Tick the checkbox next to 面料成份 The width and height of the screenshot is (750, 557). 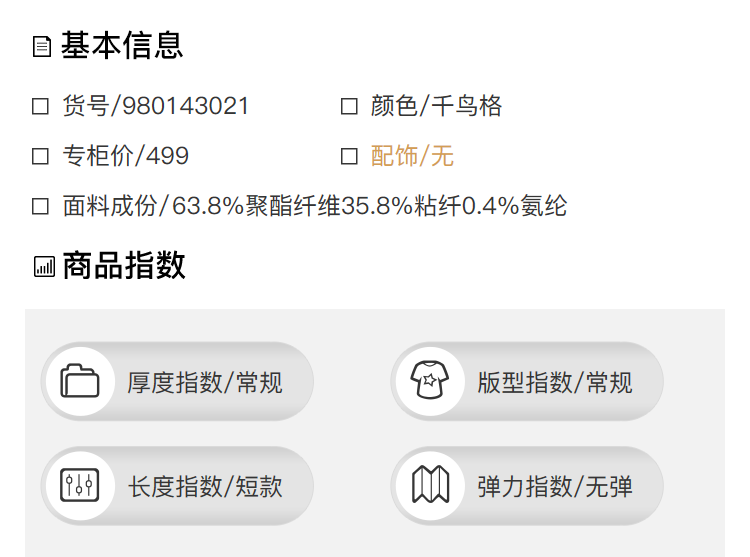[41, 207]
